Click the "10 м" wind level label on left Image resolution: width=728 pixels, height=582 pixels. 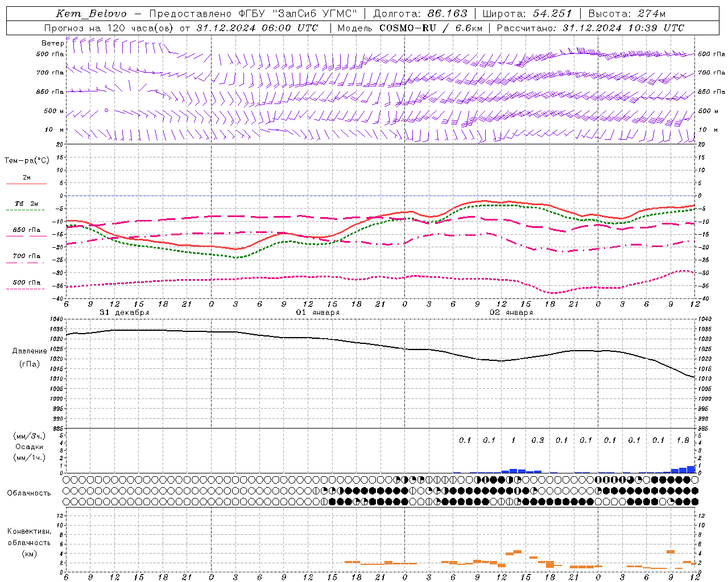(54, 130)
